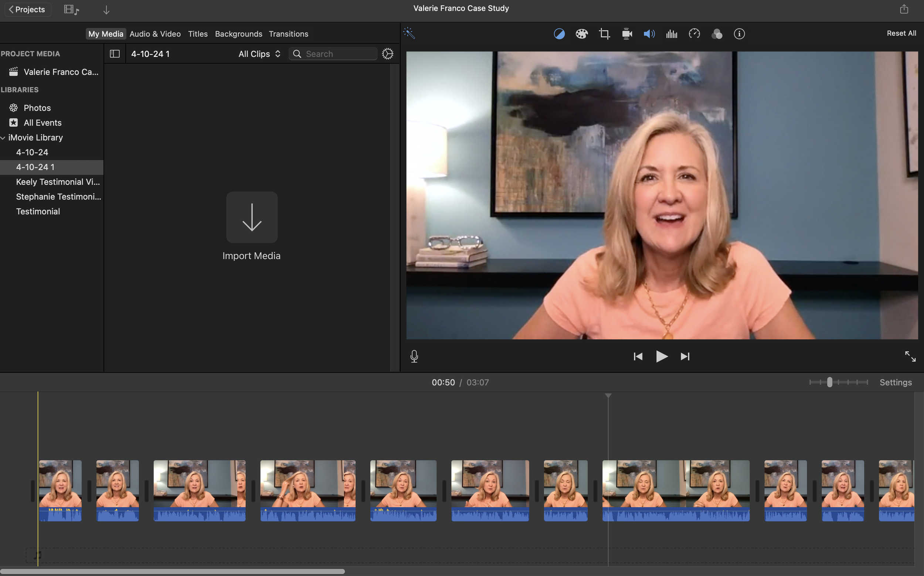This screenshot has width=924, height=576.
Task: Open the Color Correction palette icon
Action: [x=581, y=34]
